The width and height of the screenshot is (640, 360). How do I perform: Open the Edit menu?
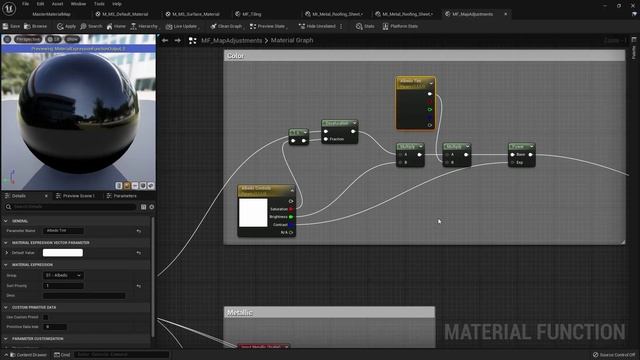(40, 4)
